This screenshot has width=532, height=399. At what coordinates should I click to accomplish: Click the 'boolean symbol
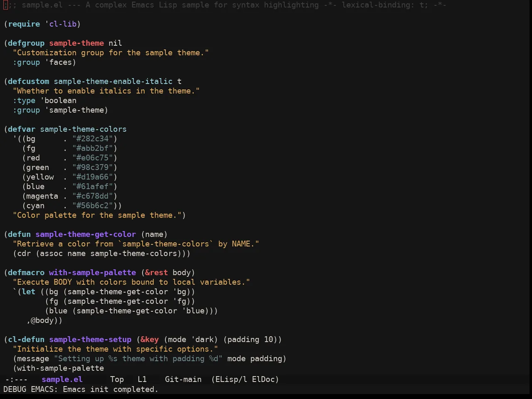[x=58, y=101]
